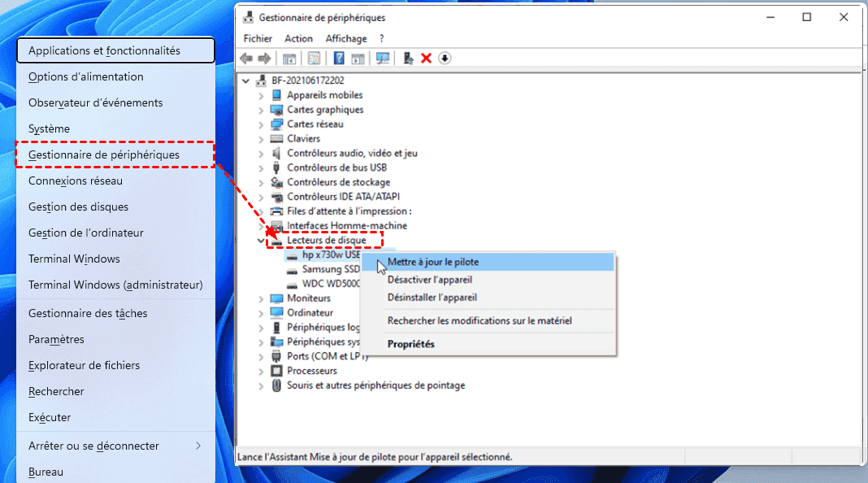Click the Back arrow toolbar icon
Image resolution: width=868 pixels, height=483 pixels.
click(246, 59)
